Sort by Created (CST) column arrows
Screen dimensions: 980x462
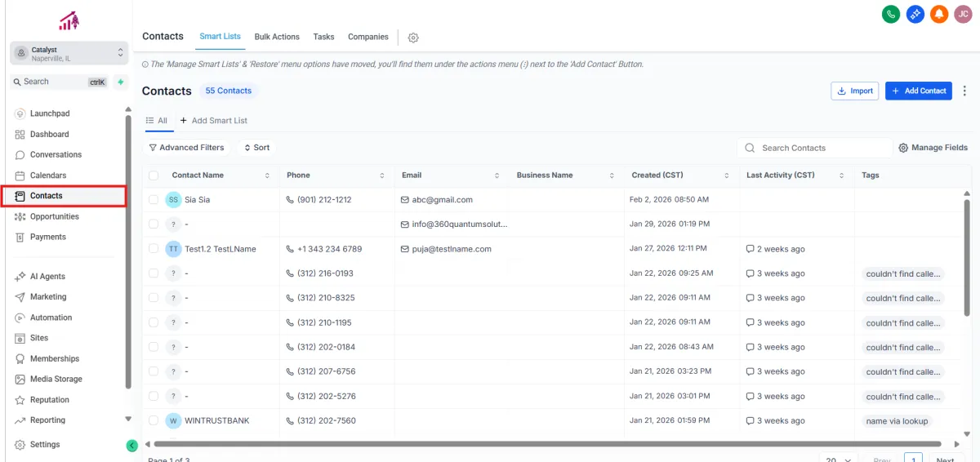727,175
